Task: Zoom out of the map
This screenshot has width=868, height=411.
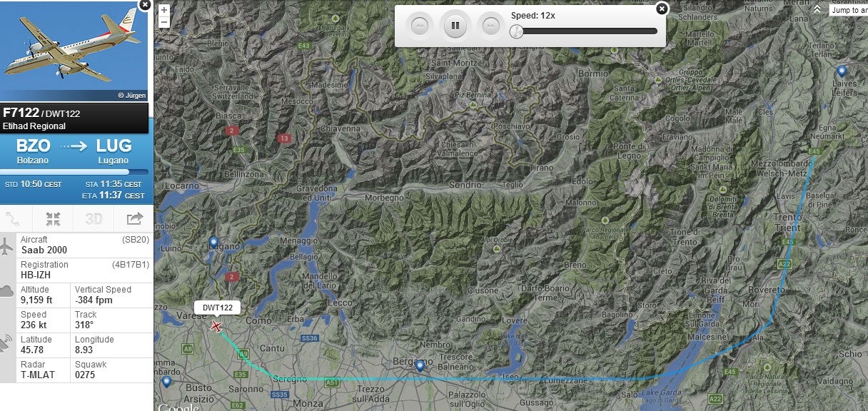Action: (164, 22)
